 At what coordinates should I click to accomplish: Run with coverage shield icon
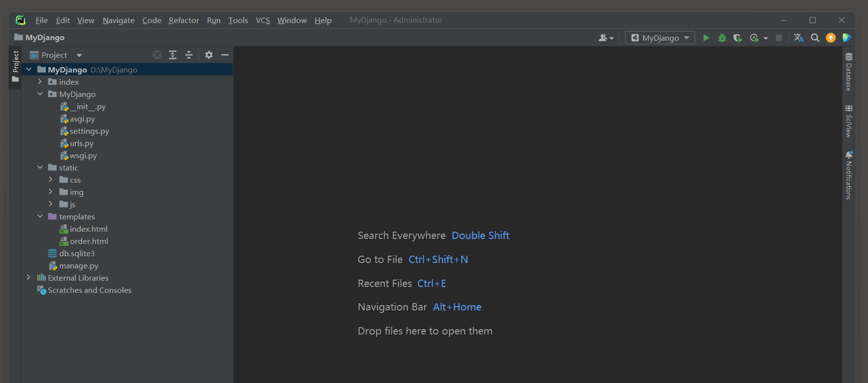[738, 38]
